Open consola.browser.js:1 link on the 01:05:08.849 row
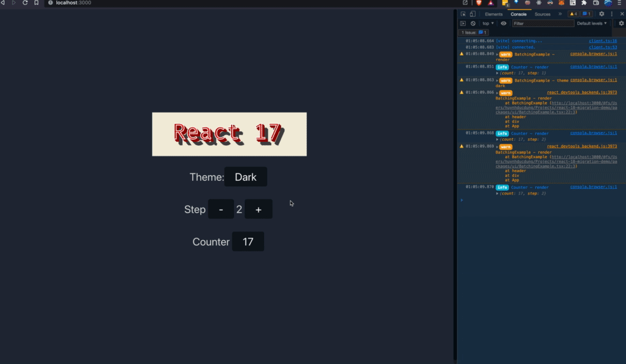The height and width of the screenshot is (364, 626). [x=593, y=53]
